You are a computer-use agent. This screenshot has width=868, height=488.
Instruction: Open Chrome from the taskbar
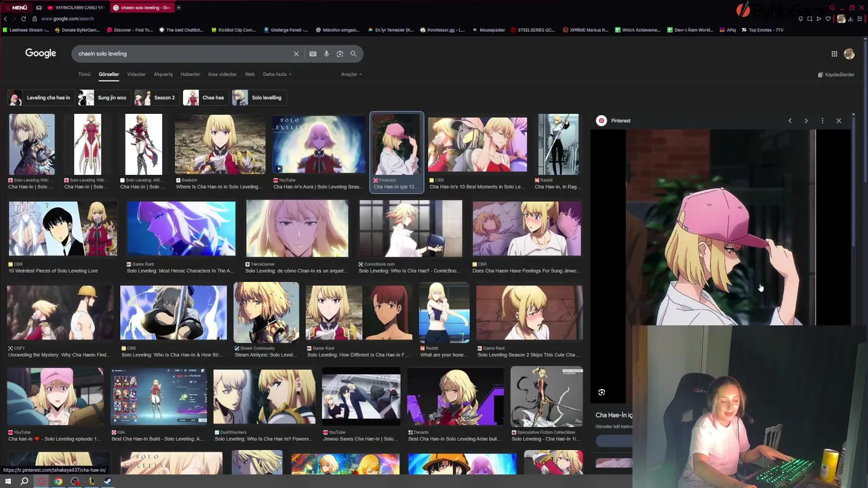[x=58, y=481]
